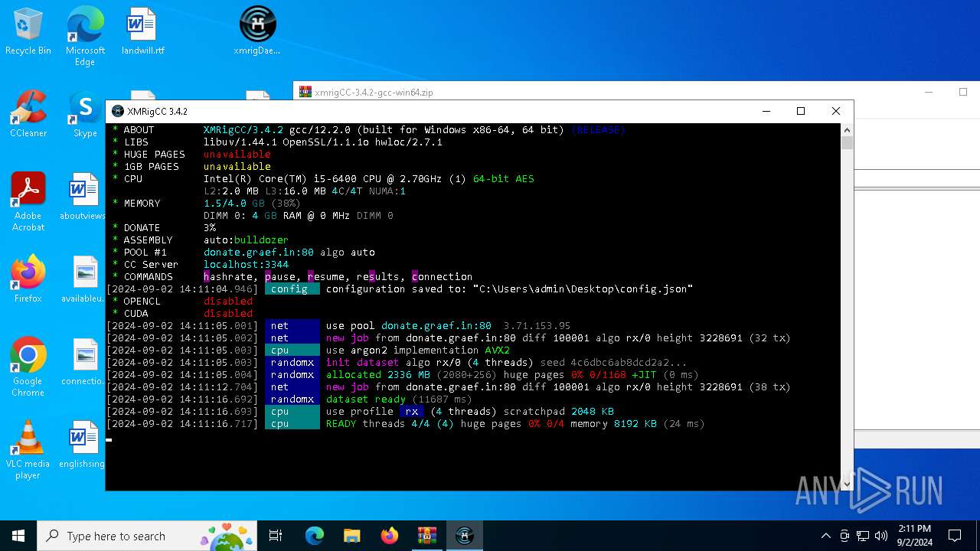This screenshot has height=551, width=980.
Task: Click the console scrollbar down arrow
Action: [847, 484]
